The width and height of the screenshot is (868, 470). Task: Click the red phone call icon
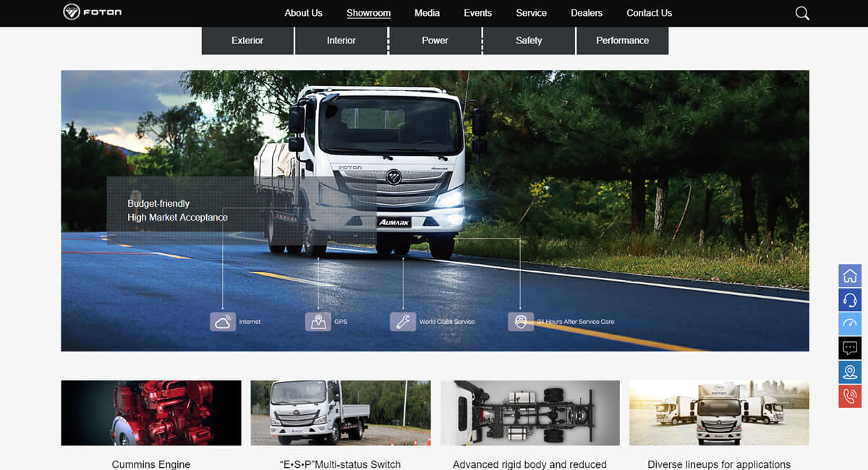(850, 396)
